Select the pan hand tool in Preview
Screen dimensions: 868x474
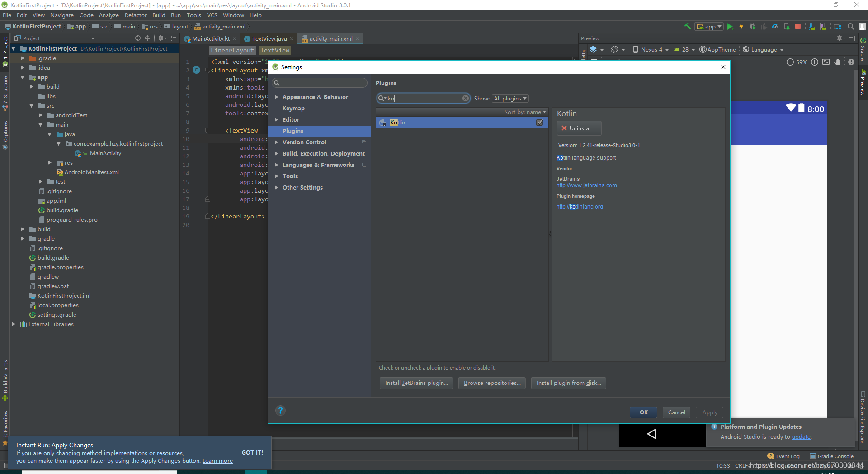point(837,62)
